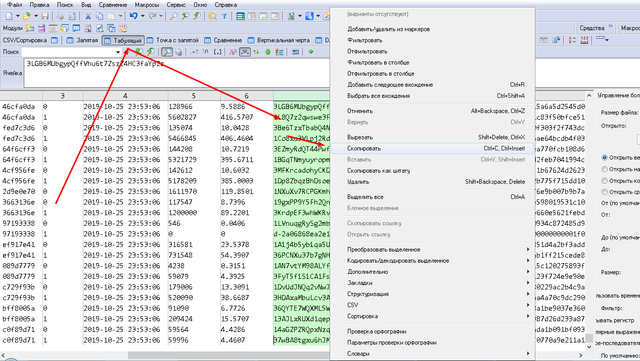640x361 pixels.
Task: Select the 'Открыть ср…' radio button
Action: pos(604,192)
